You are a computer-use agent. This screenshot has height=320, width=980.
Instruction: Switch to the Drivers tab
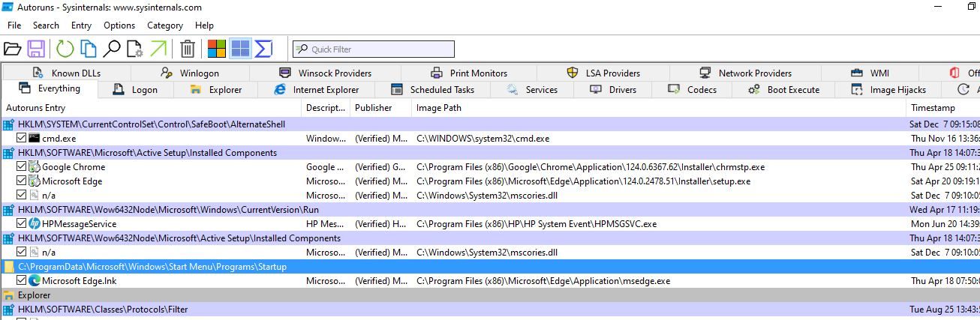(613, 89)
